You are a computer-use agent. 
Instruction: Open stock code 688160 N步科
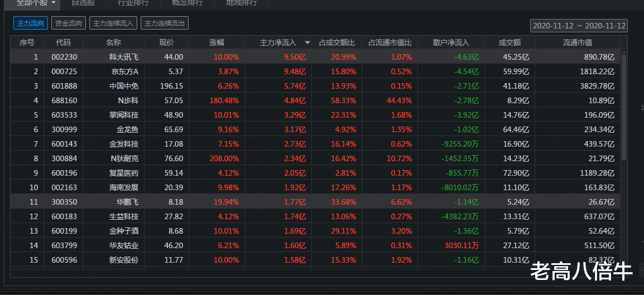pos(60,100)
